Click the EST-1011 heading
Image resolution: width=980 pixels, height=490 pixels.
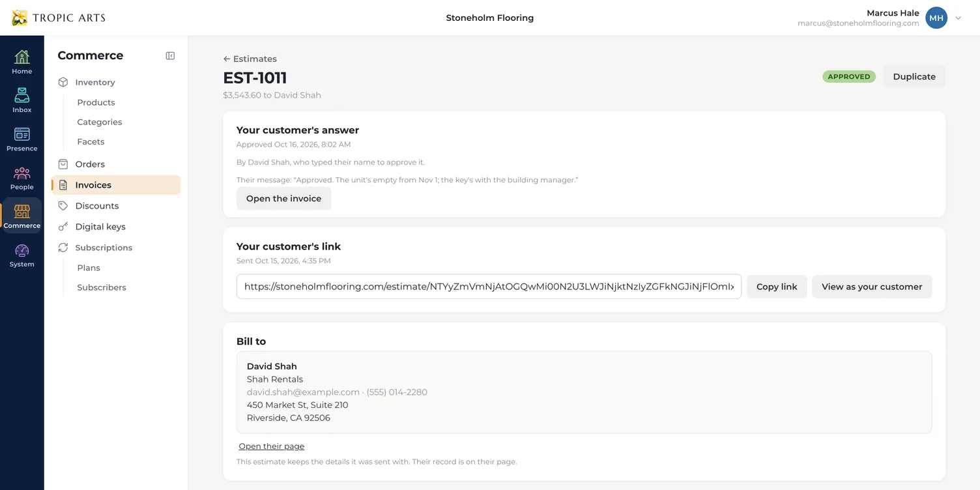pyautogui.click(x=255, y=78)
